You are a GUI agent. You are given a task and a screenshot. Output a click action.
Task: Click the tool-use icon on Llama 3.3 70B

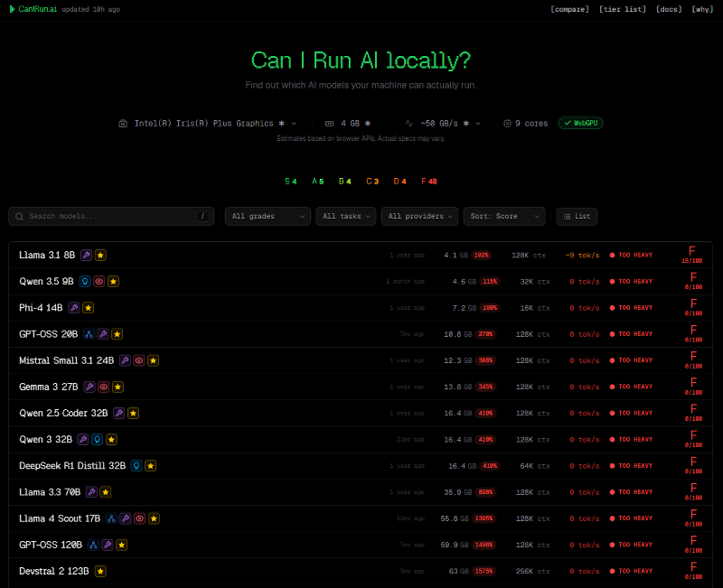point(91,492)
